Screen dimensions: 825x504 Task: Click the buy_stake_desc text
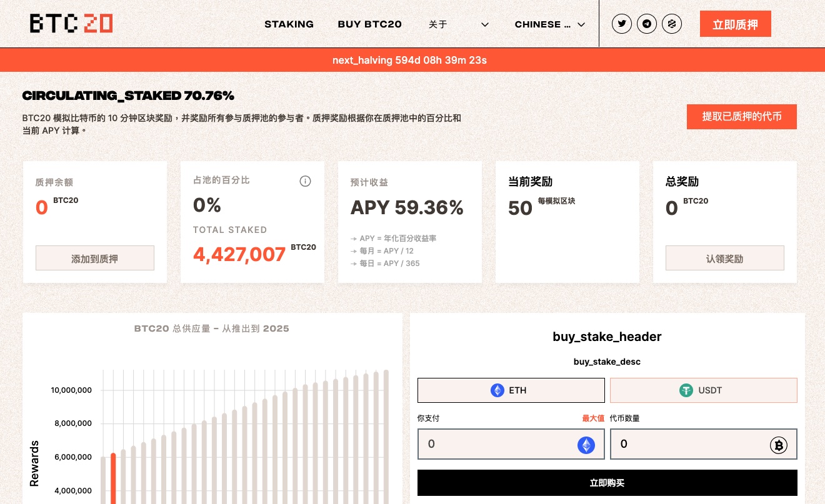click(x=607, y=362)
